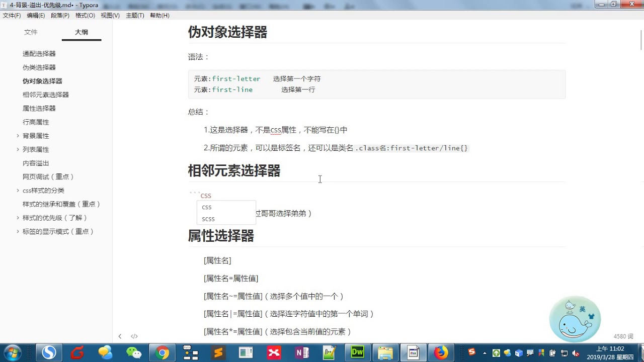Open the red Foxit taskbar icon

pos(77,352)
